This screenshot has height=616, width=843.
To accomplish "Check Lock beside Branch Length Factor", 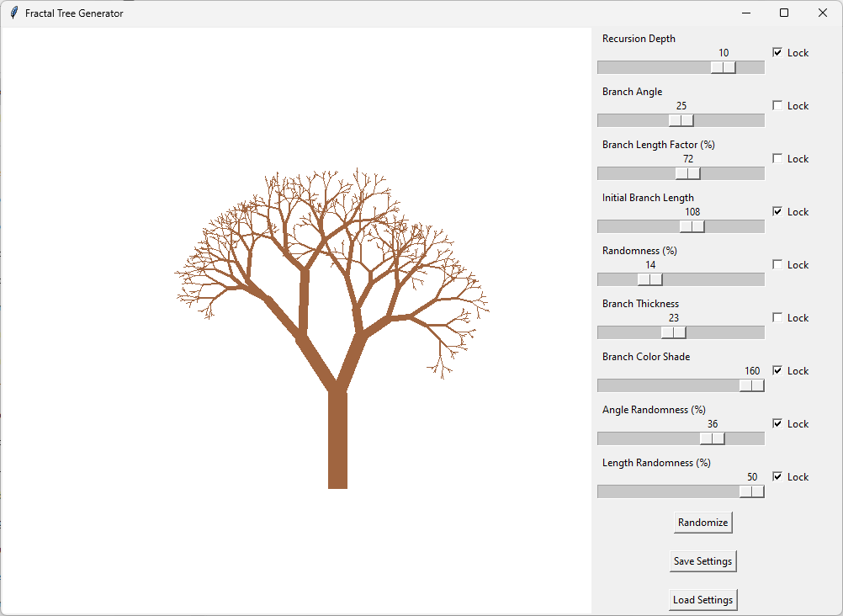I will click(x=778, y=157).
